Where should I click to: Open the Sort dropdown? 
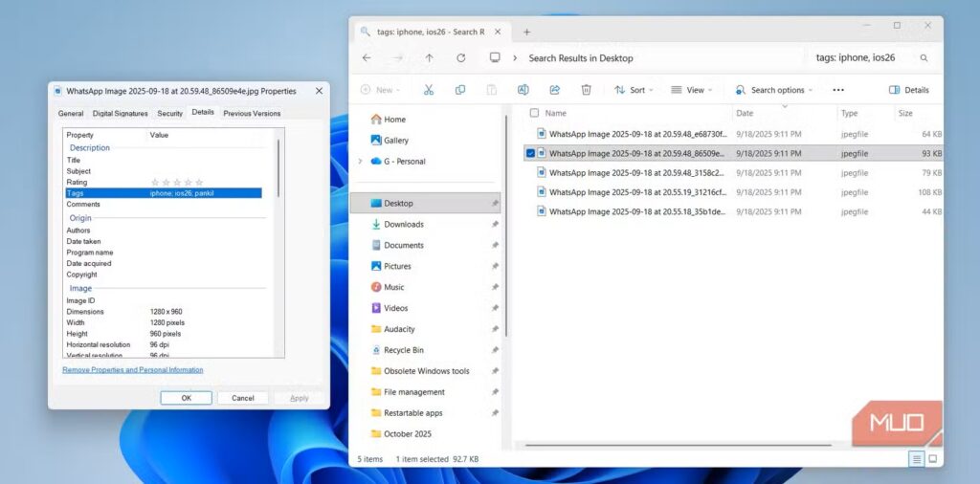(x=635, y=90)
